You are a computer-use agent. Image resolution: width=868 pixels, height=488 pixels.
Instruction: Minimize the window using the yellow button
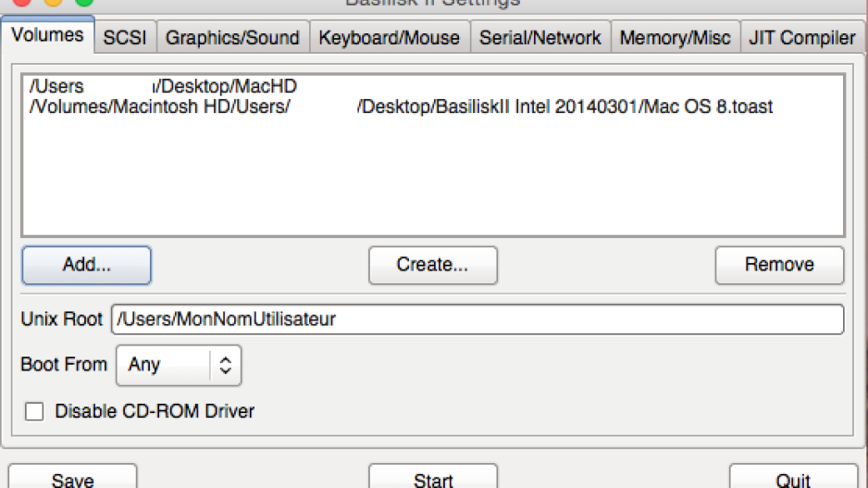[53, 2]
